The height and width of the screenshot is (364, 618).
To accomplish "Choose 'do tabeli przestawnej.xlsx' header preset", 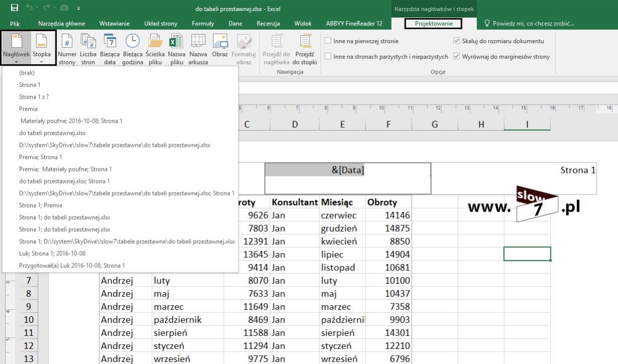I will (x=120, y=133).
